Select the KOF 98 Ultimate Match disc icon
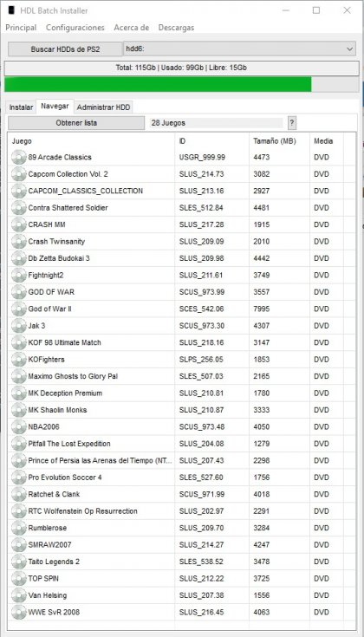Image resolution: width=364 pixels, height=637 pixels. pos(19,342)
